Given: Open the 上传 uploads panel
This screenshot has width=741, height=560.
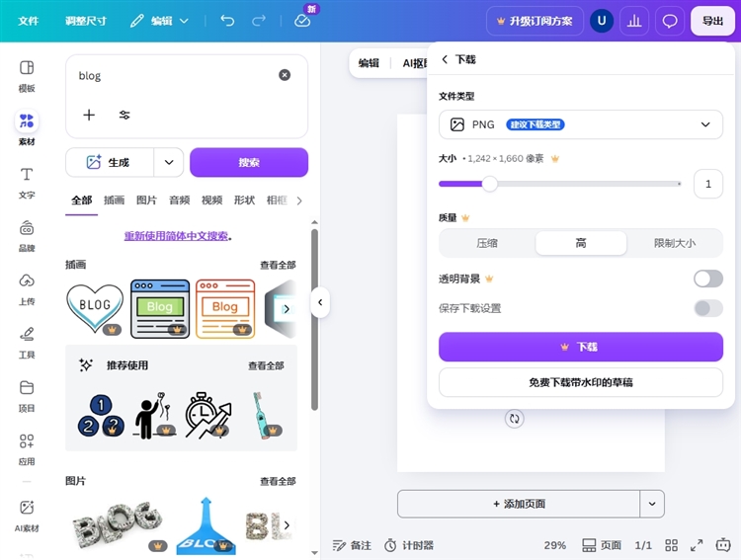Looking at the screenshot, I should [x=27, y=289].
